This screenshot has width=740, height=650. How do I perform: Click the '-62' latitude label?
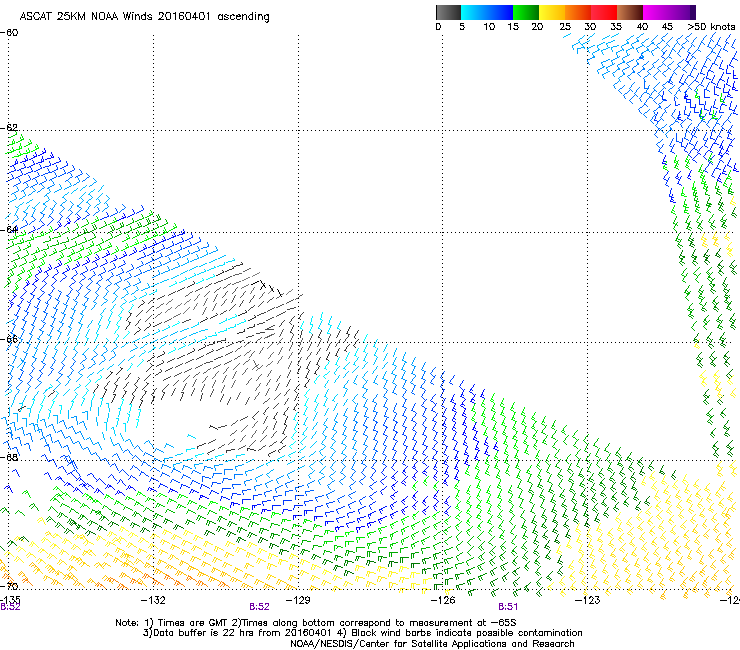pos(9,128)
